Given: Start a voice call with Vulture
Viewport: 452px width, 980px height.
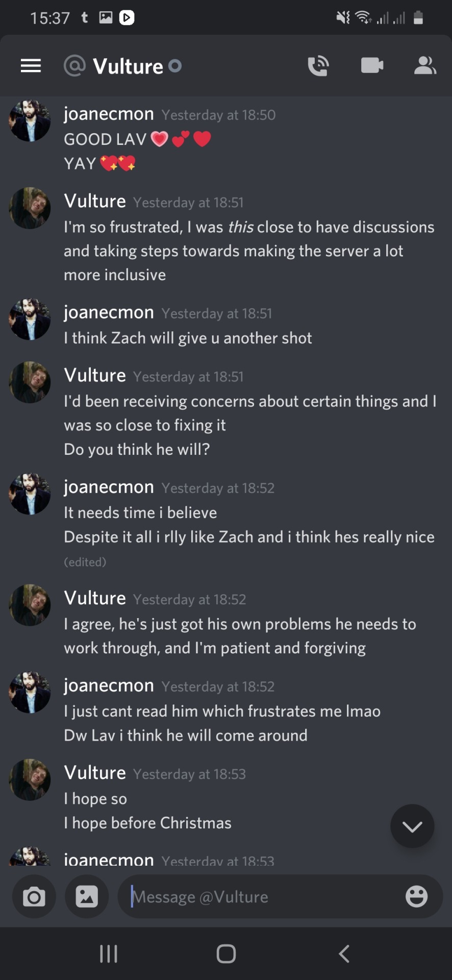Looking at the screenshot, I should 318,66.
